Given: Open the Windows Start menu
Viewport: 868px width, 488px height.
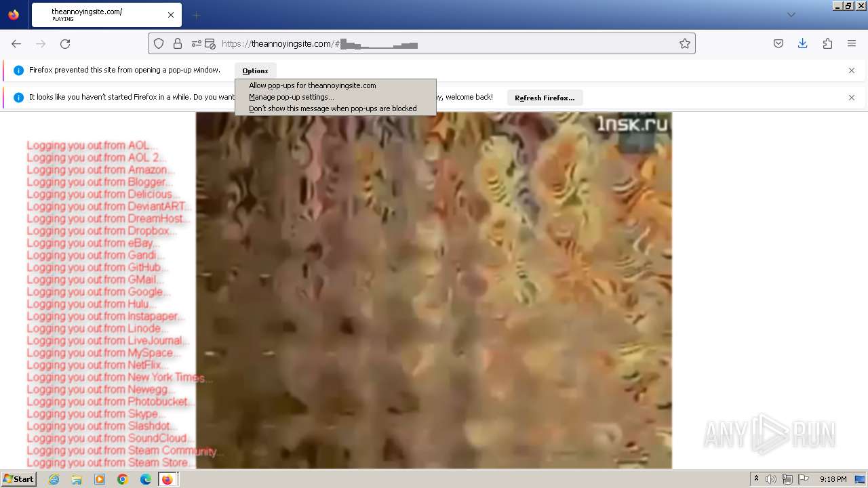Looking at the screenshot, I should point(18,479).
